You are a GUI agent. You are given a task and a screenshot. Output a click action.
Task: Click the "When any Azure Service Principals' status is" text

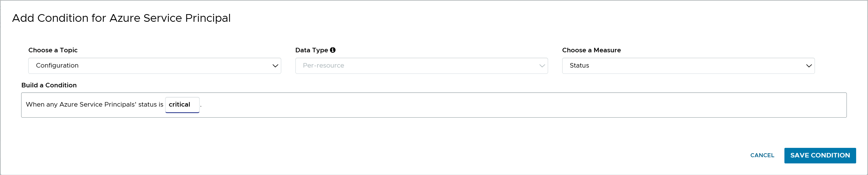(94, 105)
